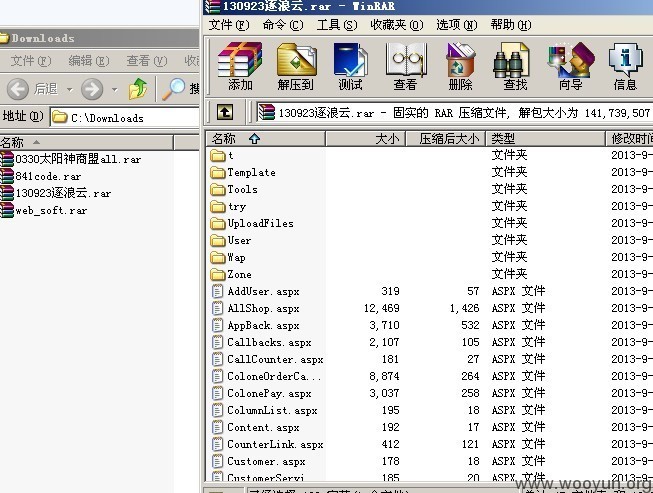
Task: Click the WinRAR title bar archive icon
Action: pos(212,6)
